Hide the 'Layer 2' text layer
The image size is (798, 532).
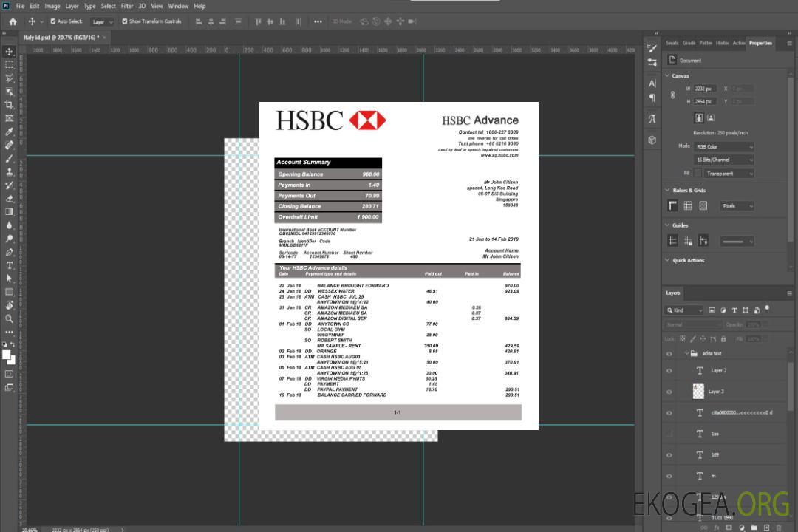(x=669, y=371)
